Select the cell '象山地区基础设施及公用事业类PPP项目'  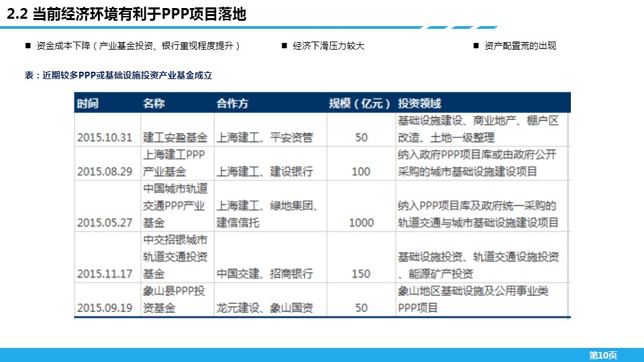click(x=473, y=299)
